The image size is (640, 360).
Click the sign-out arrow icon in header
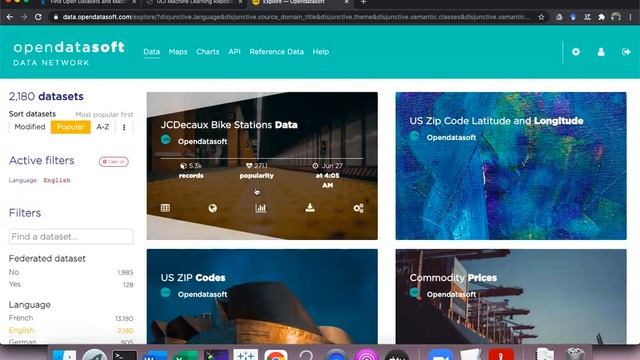pos(626,52)
